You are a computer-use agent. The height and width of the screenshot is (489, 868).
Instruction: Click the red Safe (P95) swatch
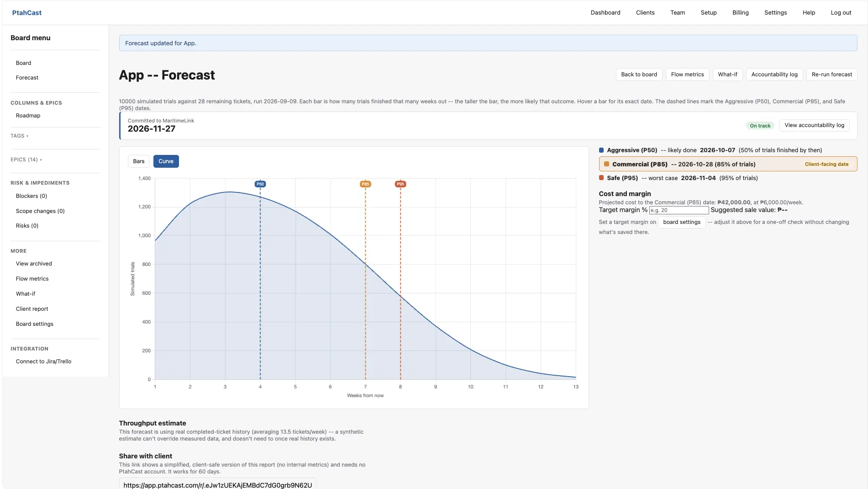[601, 178]
